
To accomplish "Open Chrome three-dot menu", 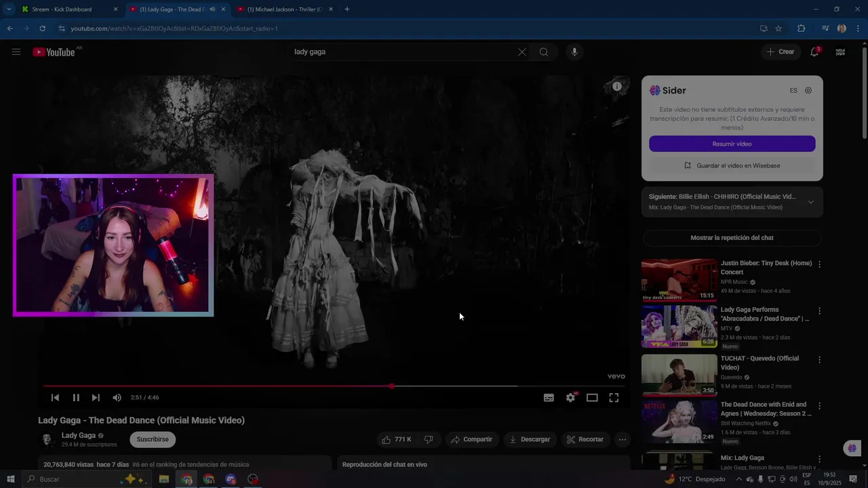I will point(859,28).
